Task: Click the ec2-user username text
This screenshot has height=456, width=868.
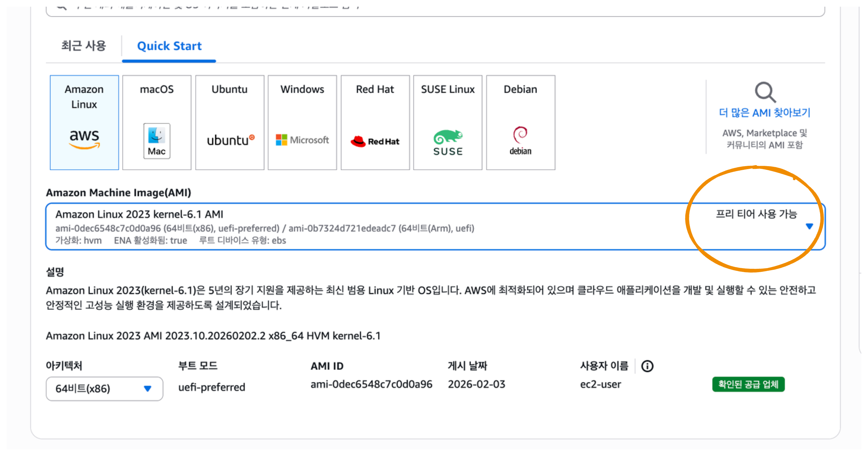Action: [600, 384]
